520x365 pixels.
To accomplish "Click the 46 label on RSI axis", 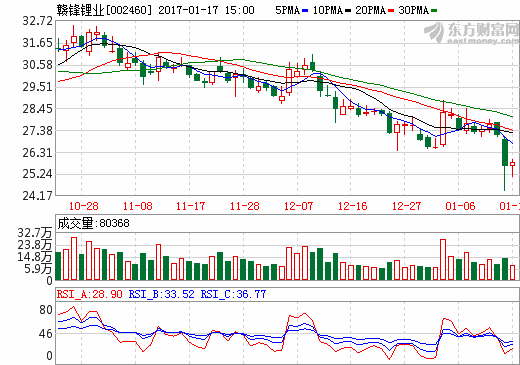I will point(46,334).
